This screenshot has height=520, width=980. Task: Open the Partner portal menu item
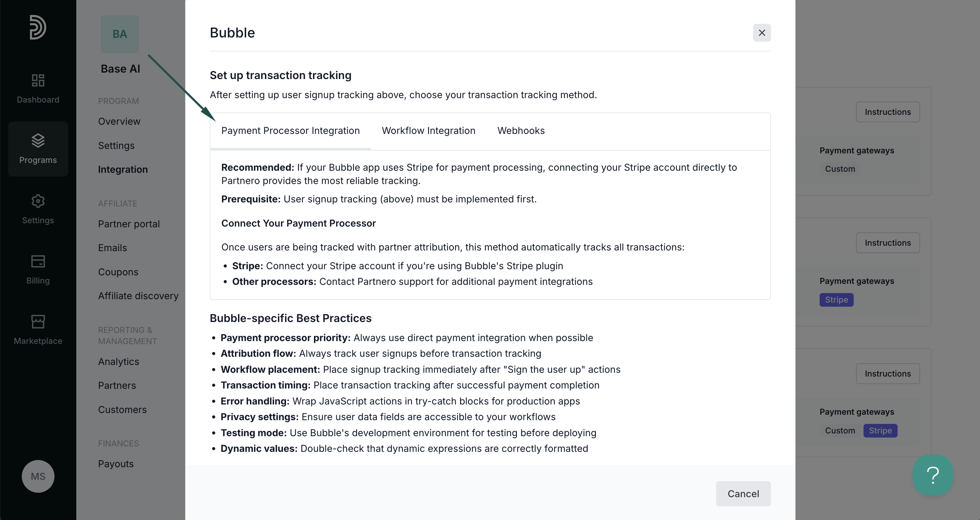pyautogui.click(x=129, y=224)
